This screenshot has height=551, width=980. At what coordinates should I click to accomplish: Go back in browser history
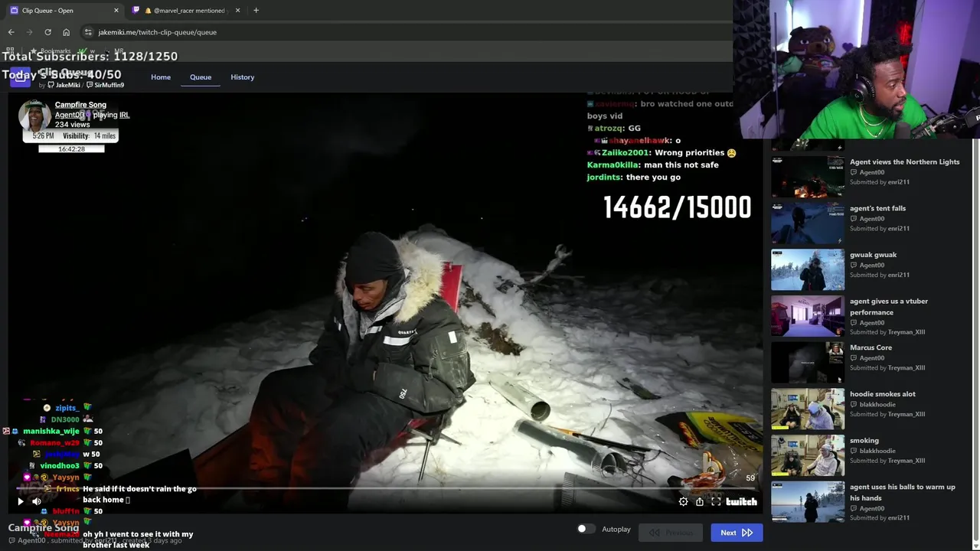(x=11, y=32)
